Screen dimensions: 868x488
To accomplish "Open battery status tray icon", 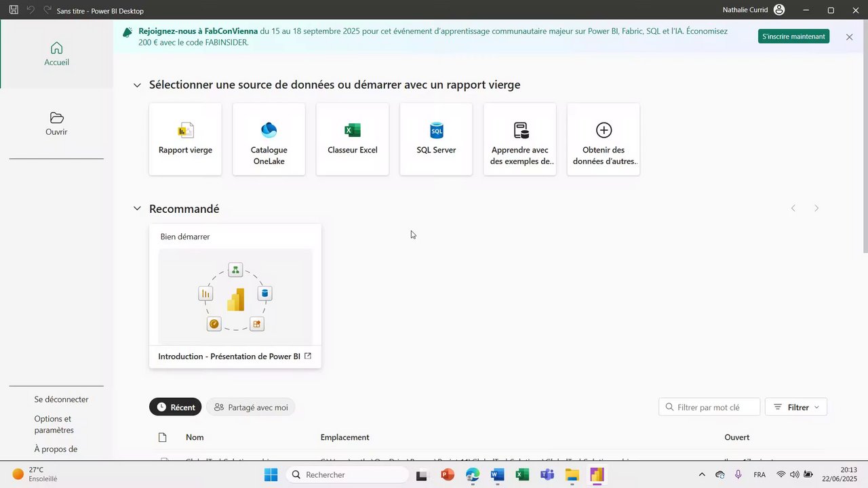I will [x=808, y=474].
